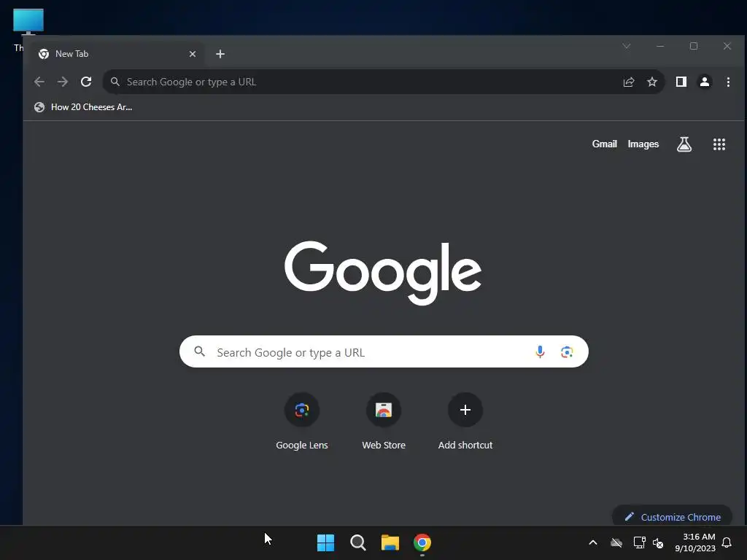Open the muted volume tray icon

click(x=658, y=542)
